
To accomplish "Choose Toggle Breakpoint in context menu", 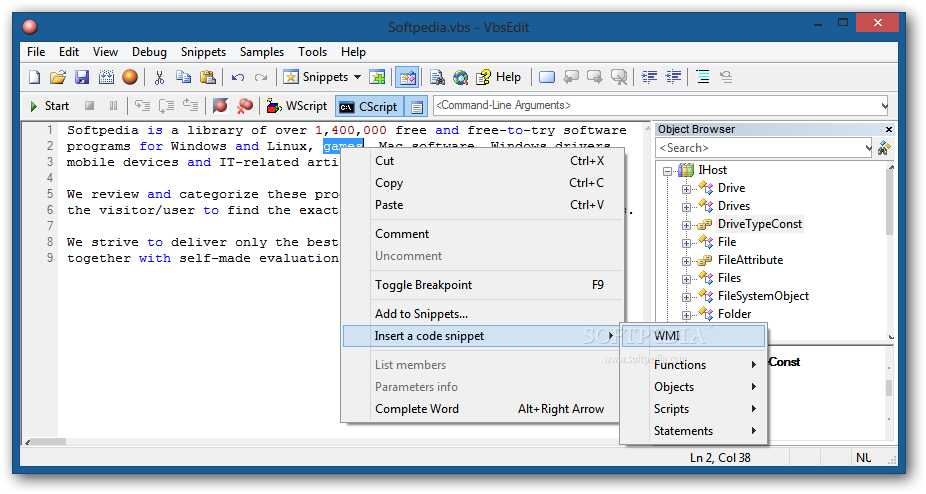I will (x=482, y=285).
